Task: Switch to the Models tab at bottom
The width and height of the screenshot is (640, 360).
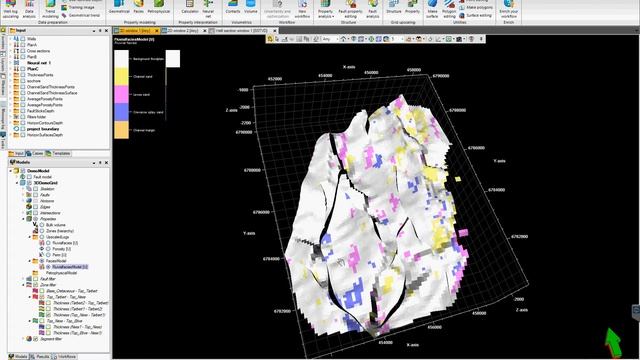Action: [x=18, y=356]
